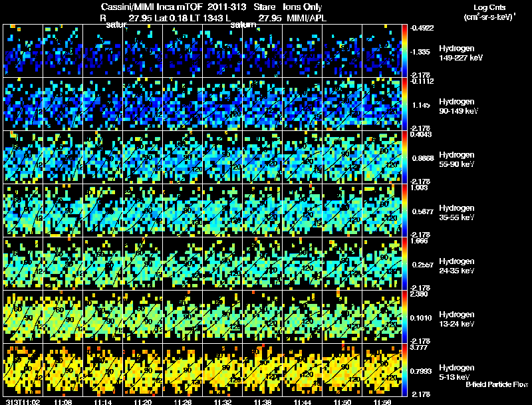Screen dimensions: 532x405
Task: Select the 'LT 1343' local time text
Action: (x=205, y=18)
